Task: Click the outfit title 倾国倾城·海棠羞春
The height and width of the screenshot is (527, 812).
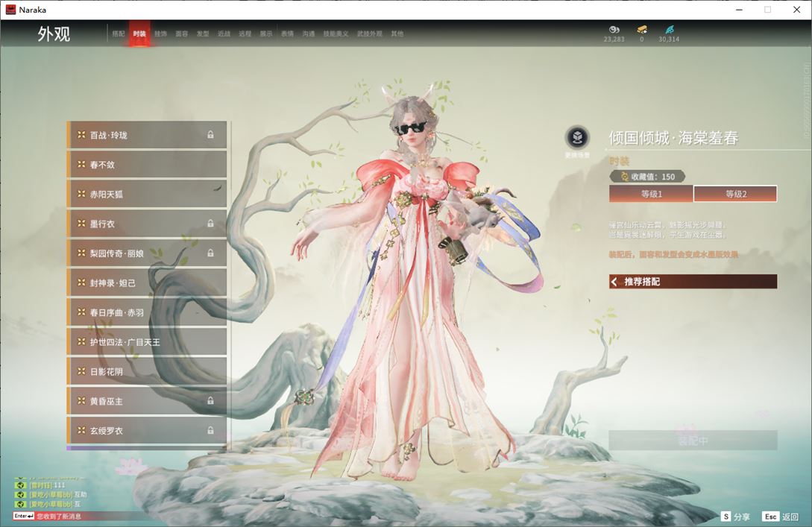Action: coord(673,138)
